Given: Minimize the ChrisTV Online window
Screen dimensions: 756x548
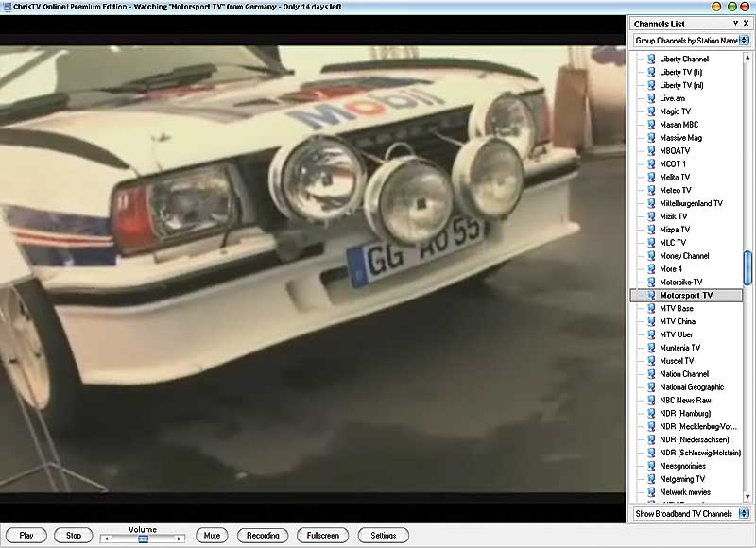Looking at the screenshot, I should click(716, 7).
